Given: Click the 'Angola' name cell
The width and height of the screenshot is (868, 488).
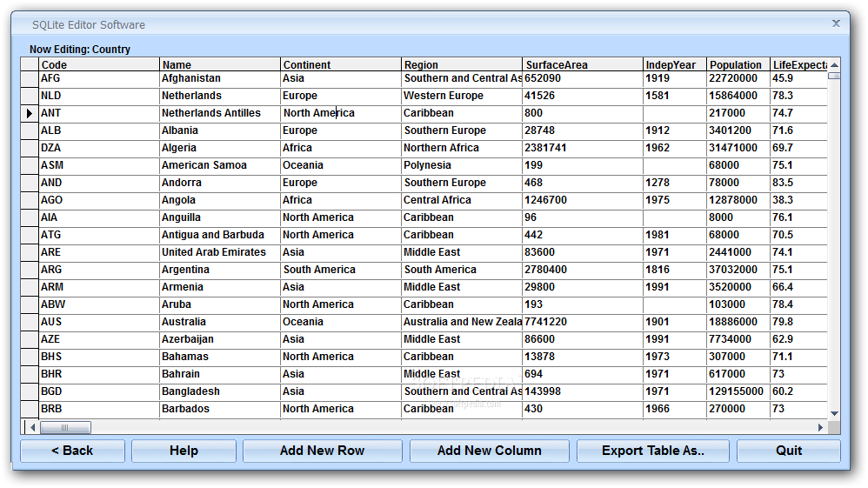Looking at the screenshot, I should pos(220,200).
